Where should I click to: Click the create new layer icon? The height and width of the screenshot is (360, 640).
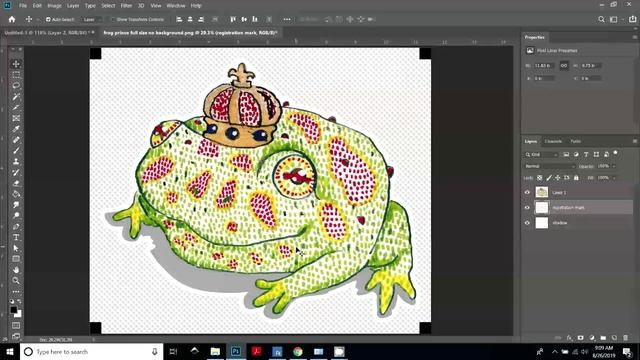pos(614,338)
